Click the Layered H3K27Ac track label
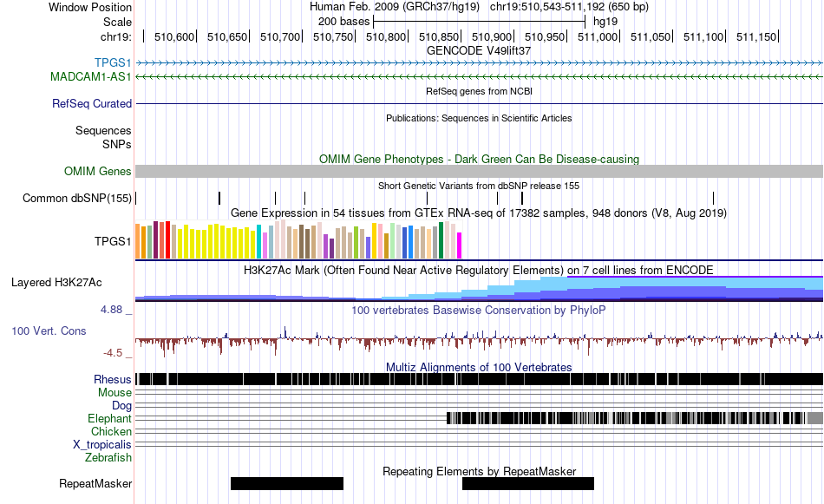Viewport: 824px width, 504px height. [56, 282]
